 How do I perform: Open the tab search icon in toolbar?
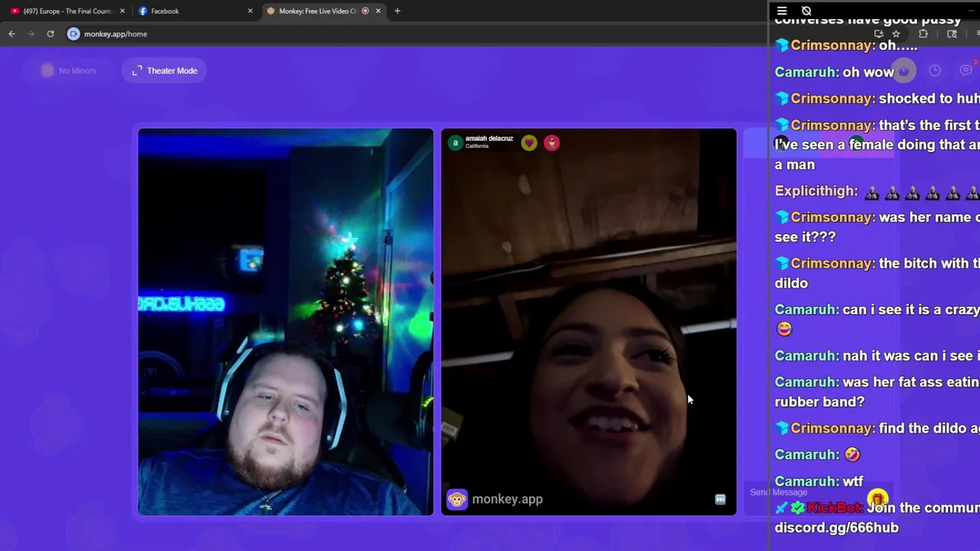click(952, 34)
